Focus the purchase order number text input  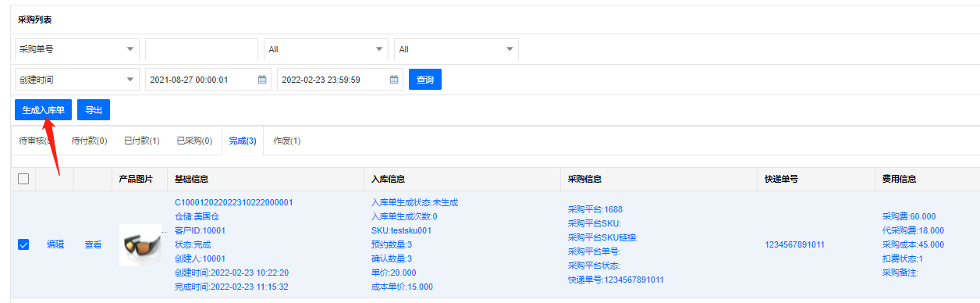coord(201,49)
